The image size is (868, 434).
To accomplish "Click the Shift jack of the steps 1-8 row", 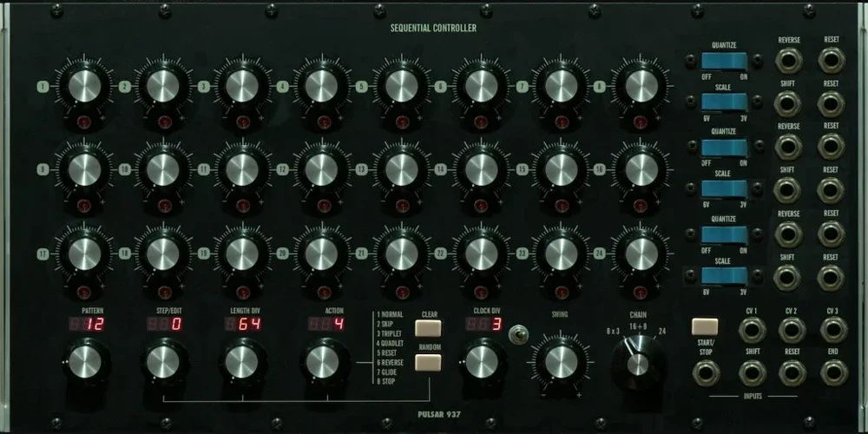I will (786, 103).
